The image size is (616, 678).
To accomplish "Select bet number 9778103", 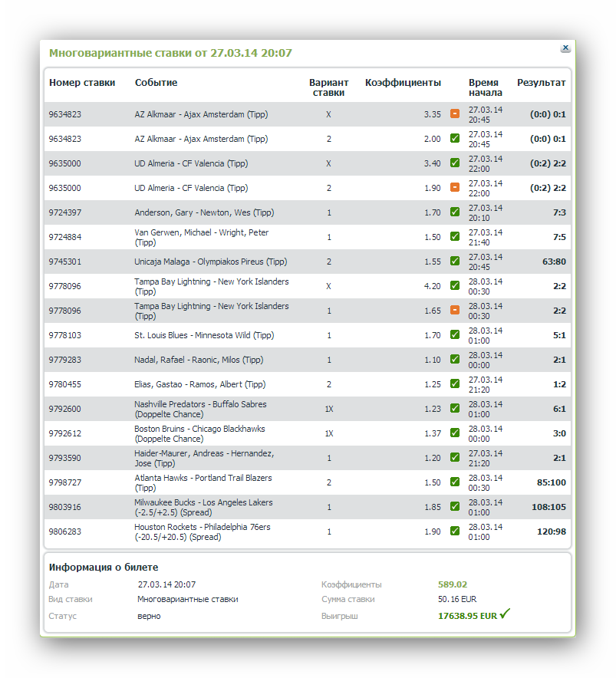I will pyautogui.click(x=65, y=335).
